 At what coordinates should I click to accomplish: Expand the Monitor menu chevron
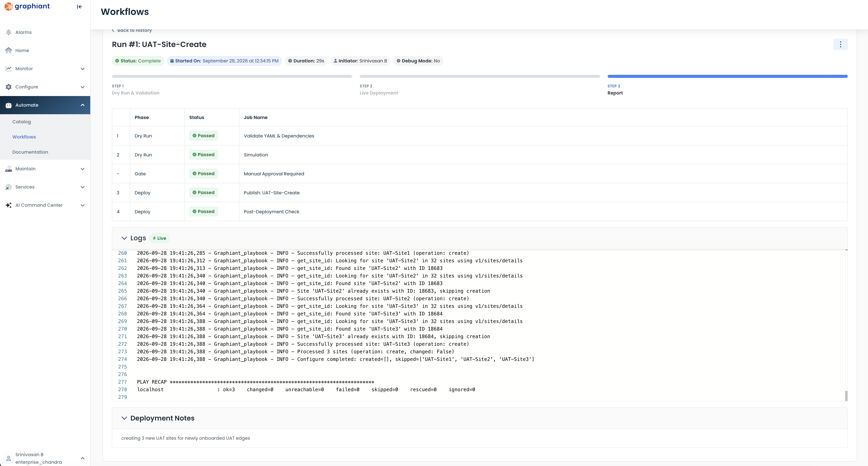pos(83,69)
